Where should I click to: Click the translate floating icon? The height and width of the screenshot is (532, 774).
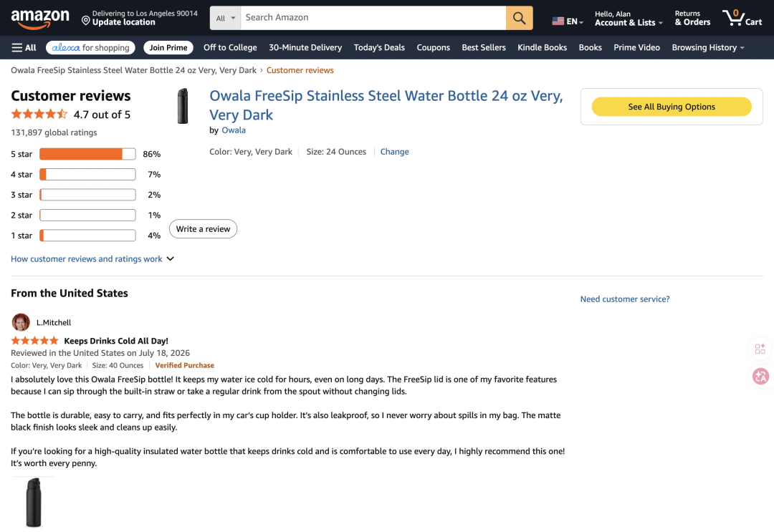[x=760, y=376]
